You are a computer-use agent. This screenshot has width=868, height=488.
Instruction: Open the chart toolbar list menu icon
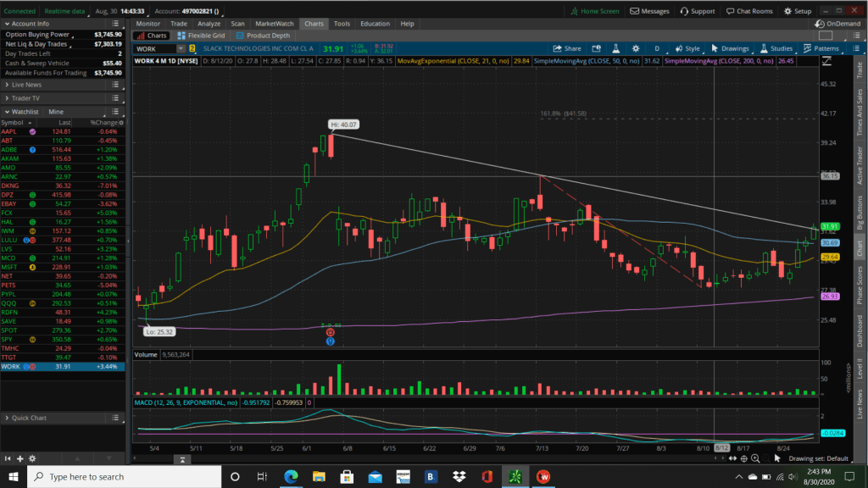(x=856, y=48)
